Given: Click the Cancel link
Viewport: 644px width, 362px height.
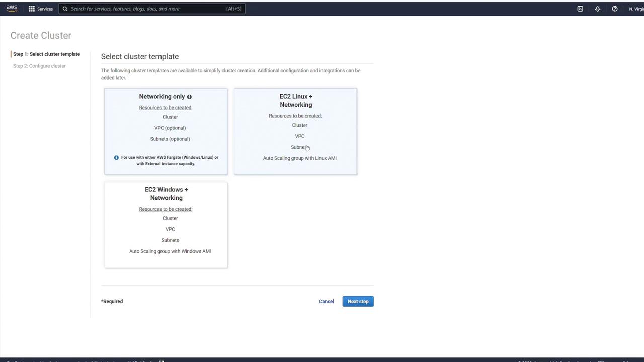Looking at the screenshot, I should pyautogui.click(x=326, y=302).
